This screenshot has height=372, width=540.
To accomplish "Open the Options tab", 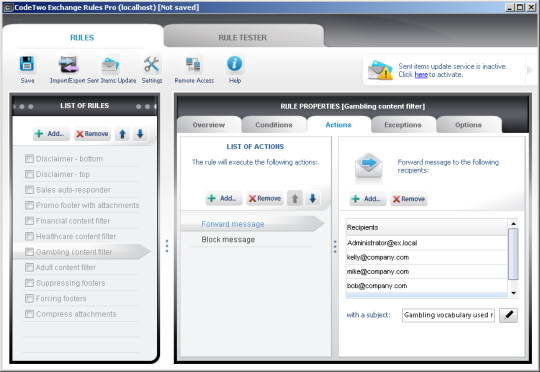I will click(468, 125).
